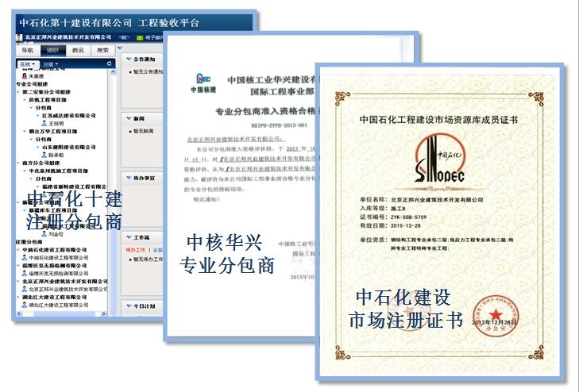Click header name 北京正邦兴业建筑技术开发有限公司
579x392 pixels.
(68, 37)
